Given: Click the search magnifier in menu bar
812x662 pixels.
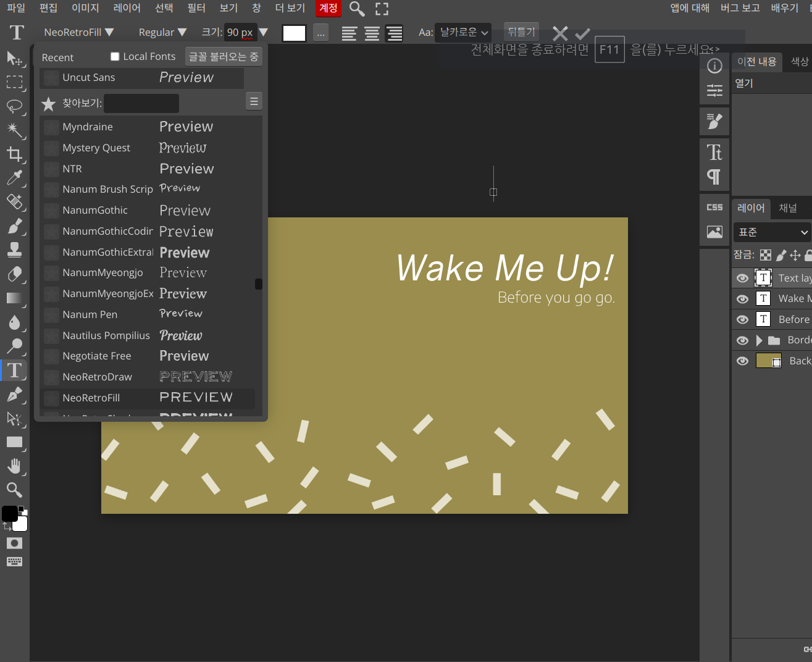Looking at the screenshot, I should tap(357, 9).
